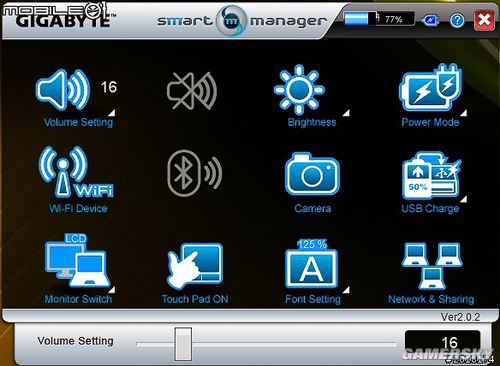Enable Bluetooth via the gray Bluetooth icon
Viewport: 500px width, 366px height.
pos(194,173)
